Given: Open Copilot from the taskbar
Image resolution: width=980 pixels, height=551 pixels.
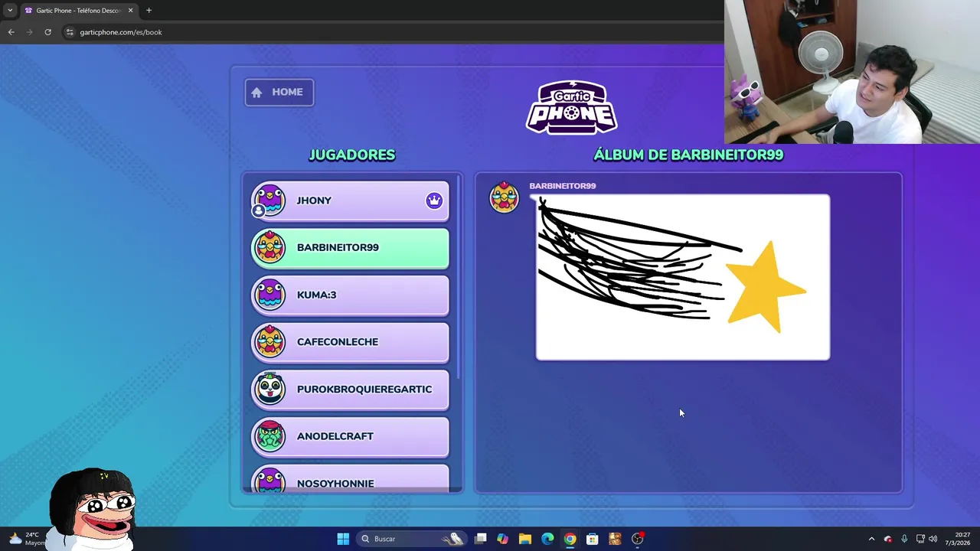Looking at the screenshot, I should [x=502, y=539].
